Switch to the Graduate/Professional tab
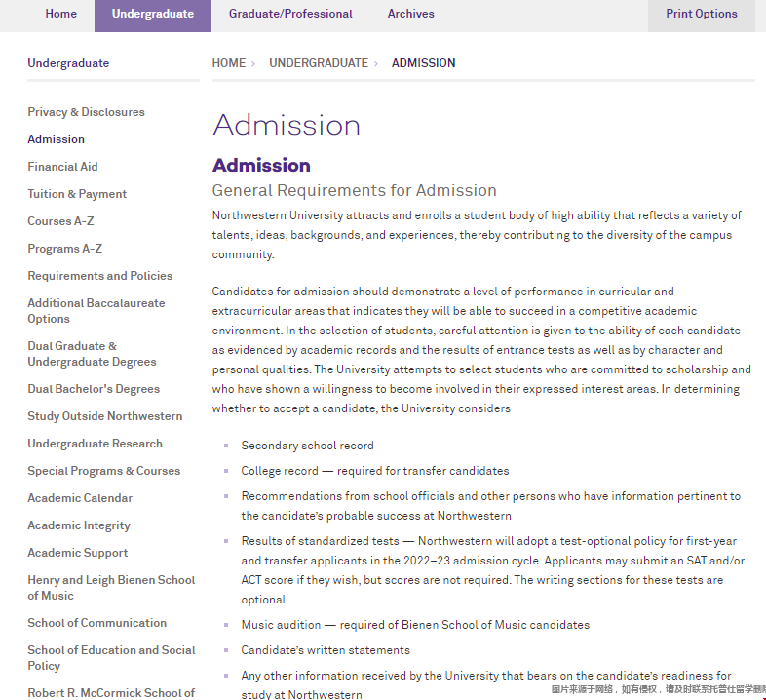This screenshot has width=766, height=700. 290,14
